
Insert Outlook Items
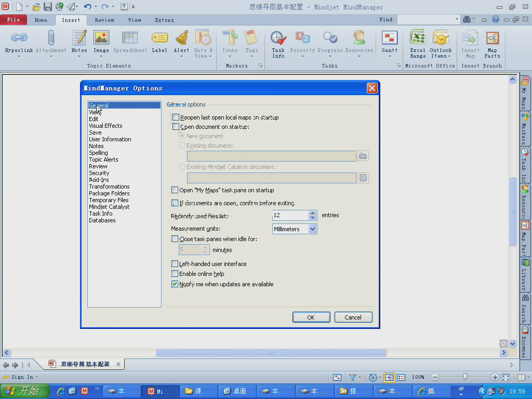[x=441, y=44]
